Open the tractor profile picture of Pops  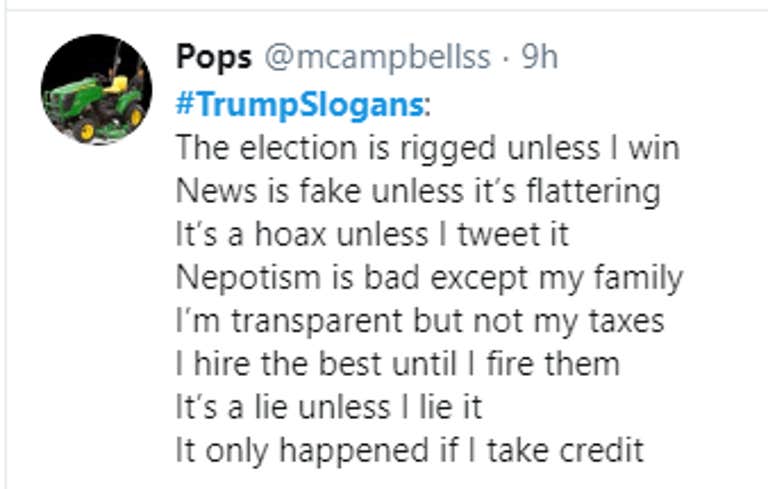96,89
